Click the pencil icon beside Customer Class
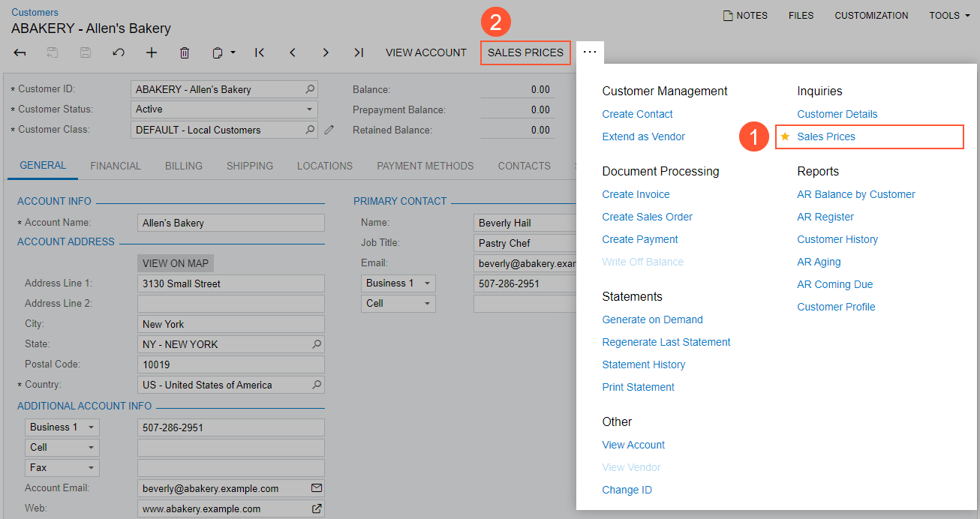 [x=329, y=130]
